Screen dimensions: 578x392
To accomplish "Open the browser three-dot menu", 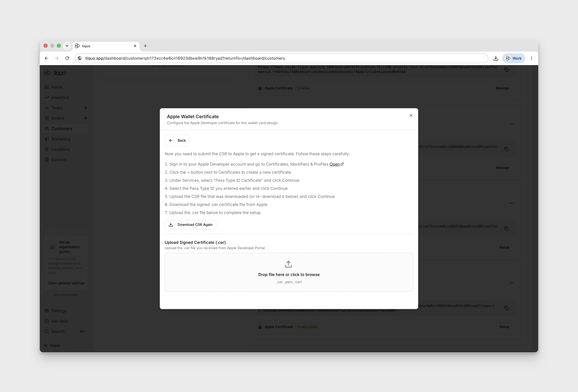I will (x=531, y=58).
